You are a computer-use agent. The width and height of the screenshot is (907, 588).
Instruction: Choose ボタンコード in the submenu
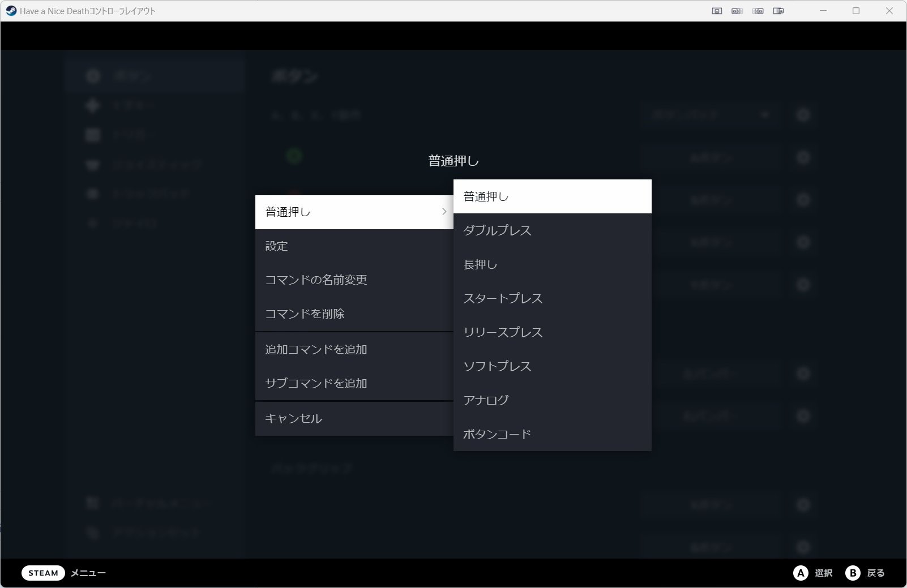click(552, 434)
